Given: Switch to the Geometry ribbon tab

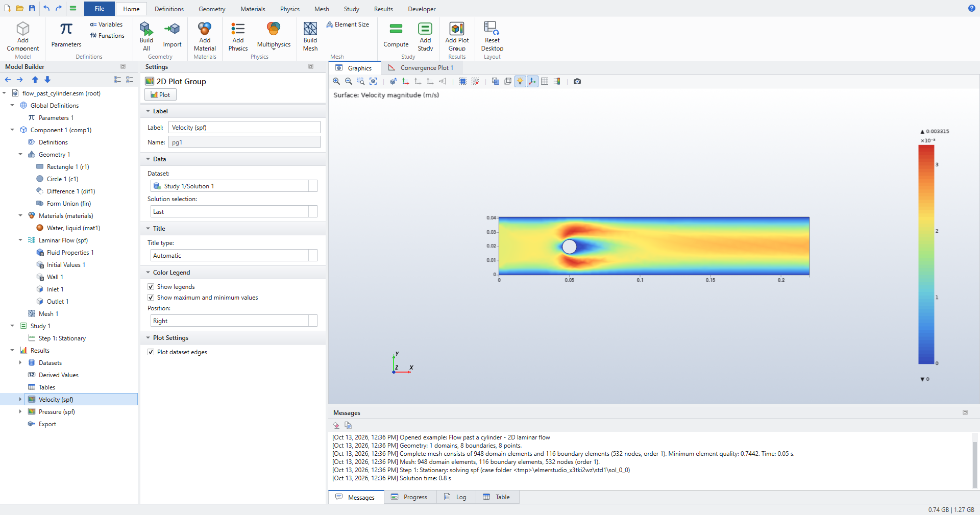Looking at the screenshot, I should pos(212,9).
